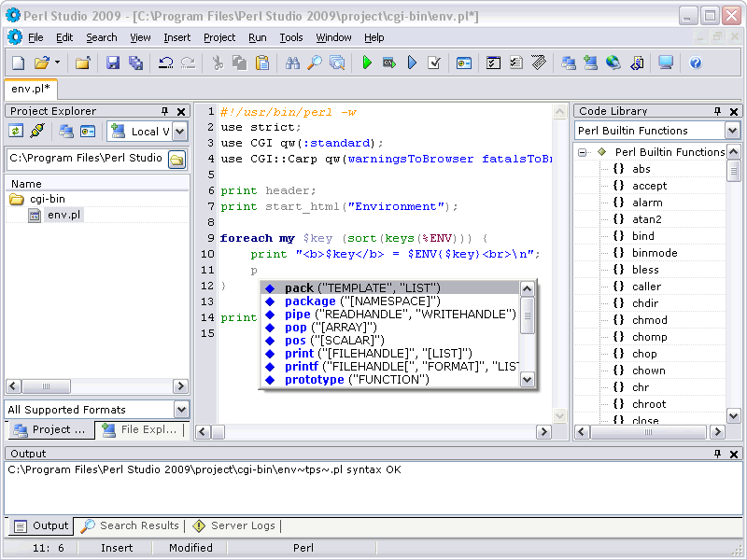Click the autocomplete popup's scrollbar down arrow
This screenshot has height=560, width=747.
coord(528,379)
